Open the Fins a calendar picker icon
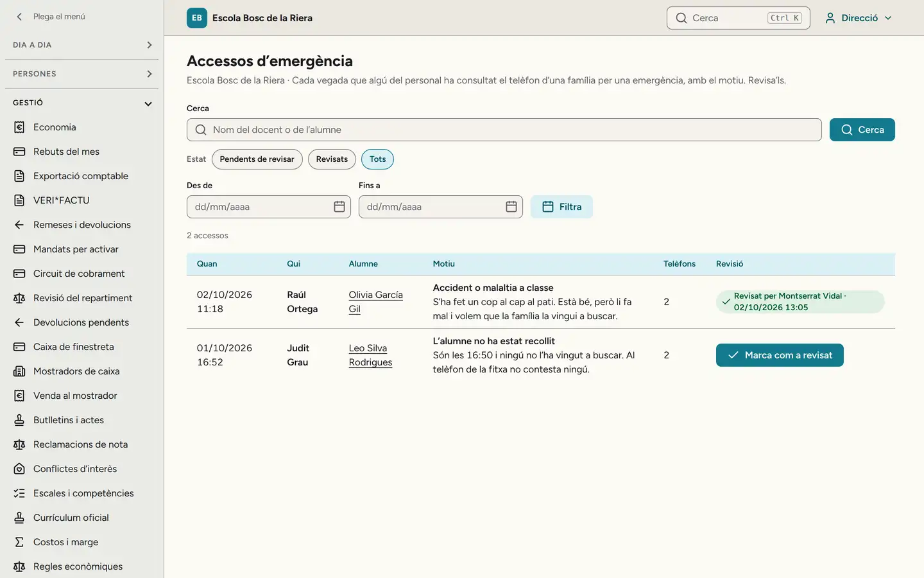Screen dimensions: 924x578 click(511, 207)
